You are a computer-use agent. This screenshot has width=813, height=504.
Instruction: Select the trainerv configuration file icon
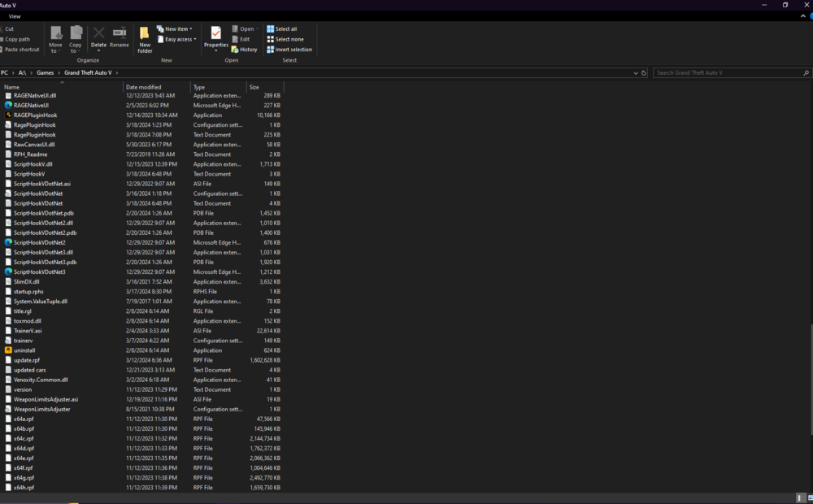click(8, 341)
